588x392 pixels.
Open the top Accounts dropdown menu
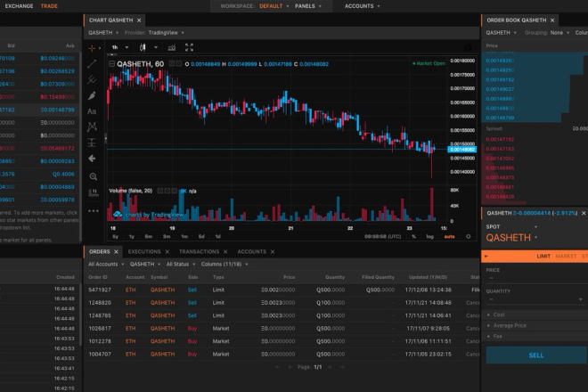363,6
